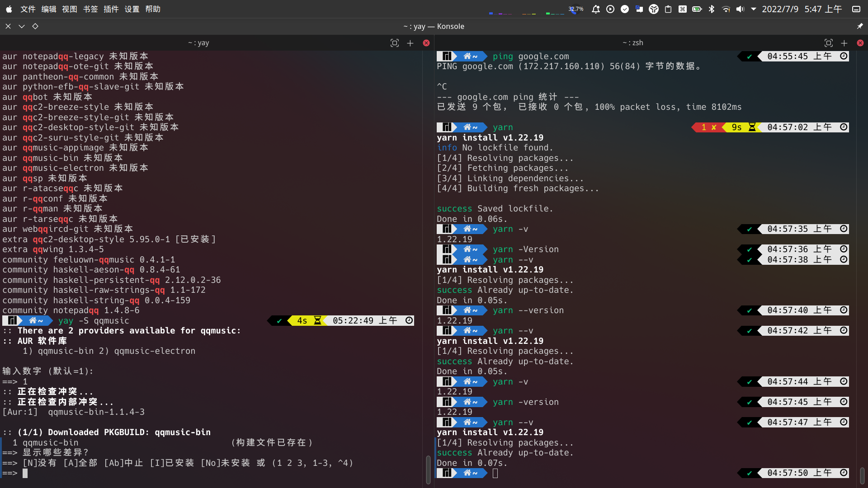Click the diamond window menu icon

[35, 26]
